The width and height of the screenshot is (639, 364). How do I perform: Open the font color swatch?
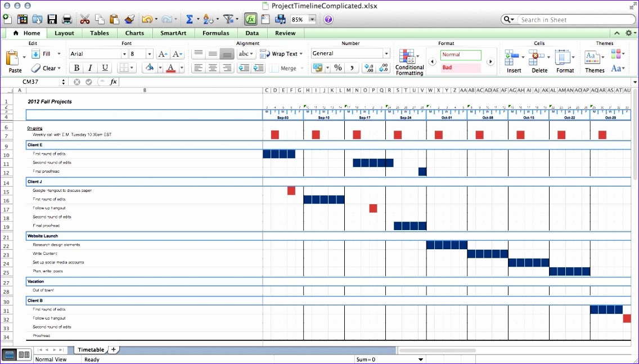click(170, 68)
